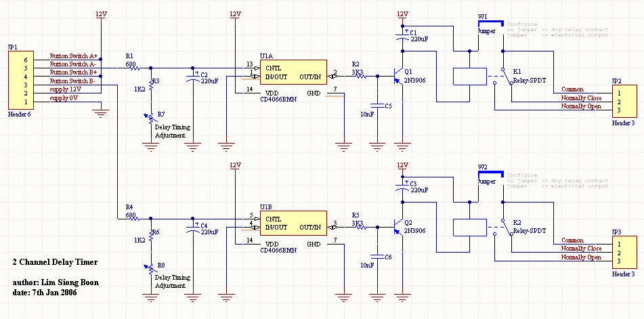Click the R1 680 resistor
The width and height of the screenshot is (644, 319).
pos(133,68)
